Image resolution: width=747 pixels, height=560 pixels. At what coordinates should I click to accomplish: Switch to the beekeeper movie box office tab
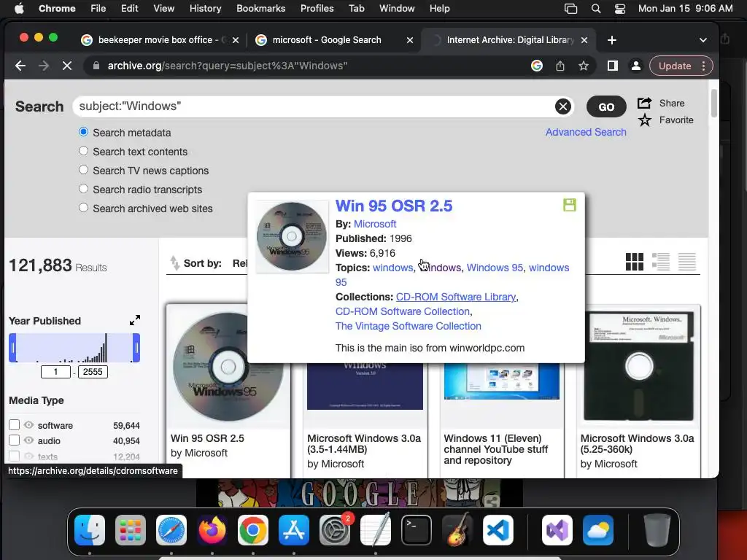(159, 40)
